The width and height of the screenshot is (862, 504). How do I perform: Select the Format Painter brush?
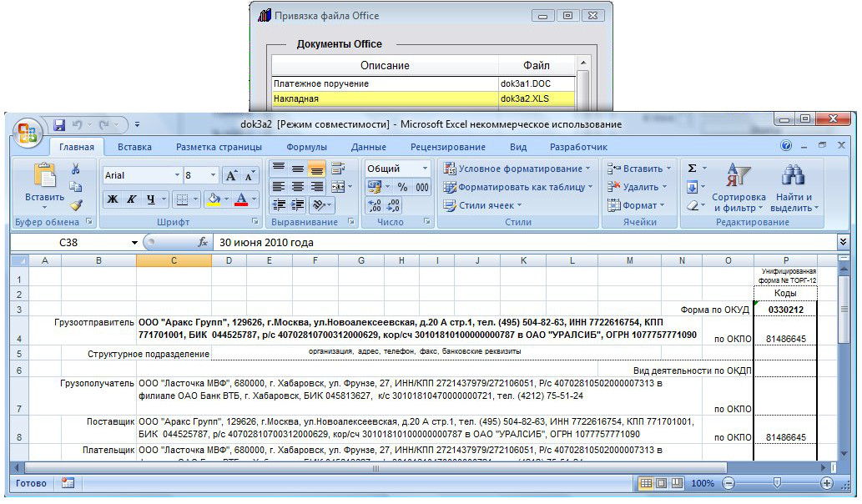point(76,205)
